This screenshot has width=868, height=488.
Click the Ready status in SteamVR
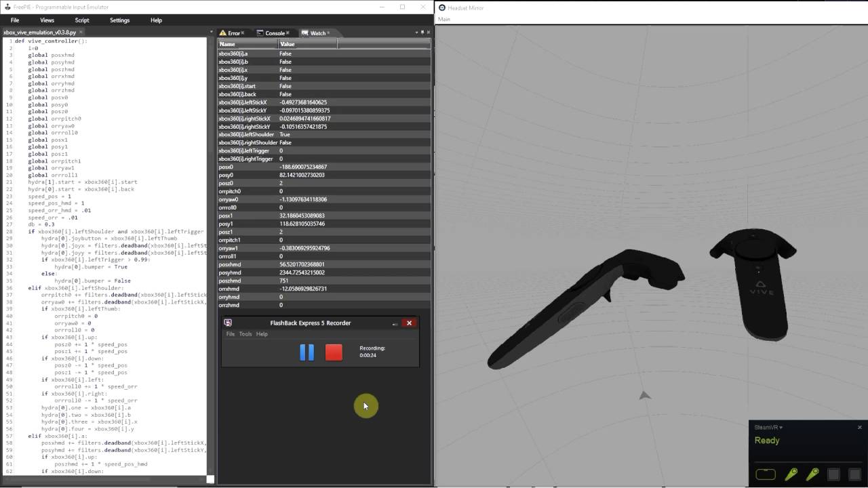tap(767, 441)
